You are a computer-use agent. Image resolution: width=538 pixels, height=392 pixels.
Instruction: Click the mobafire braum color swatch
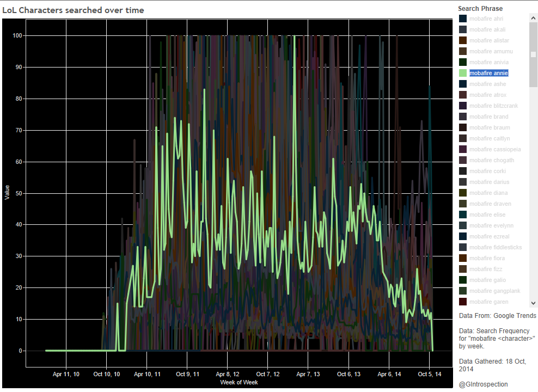pyautogui.click(x=463, y=128)
